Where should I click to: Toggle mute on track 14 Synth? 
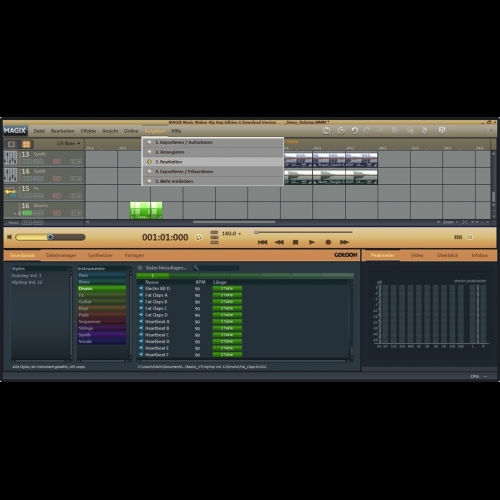[38, 179]
